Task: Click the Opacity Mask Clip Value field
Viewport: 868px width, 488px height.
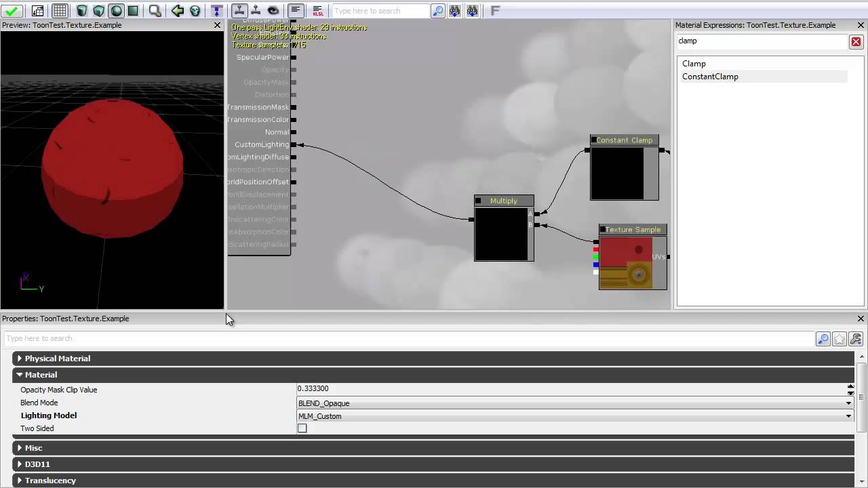Action: (x=572, y=390)
